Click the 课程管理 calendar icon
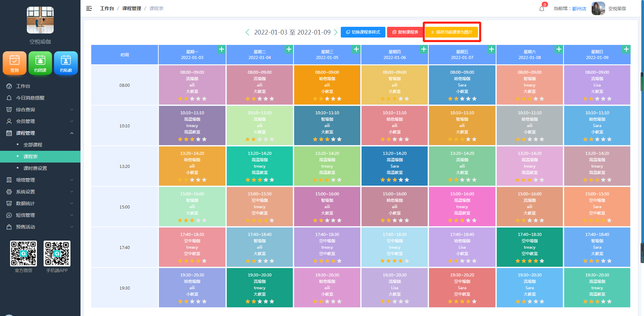Screen dimensions: 644x316 (x=9, y=133)
